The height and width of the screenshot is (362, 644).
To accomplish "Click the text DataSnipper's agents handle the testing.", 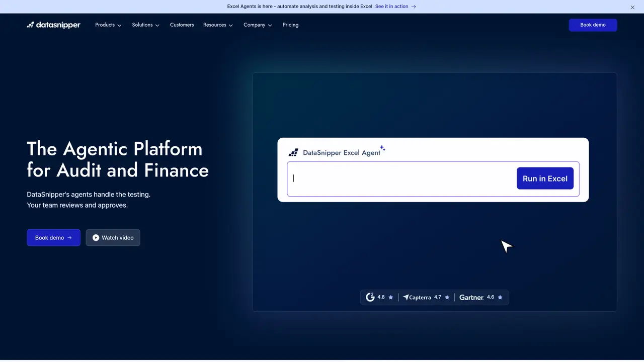I will click(89, 194).
